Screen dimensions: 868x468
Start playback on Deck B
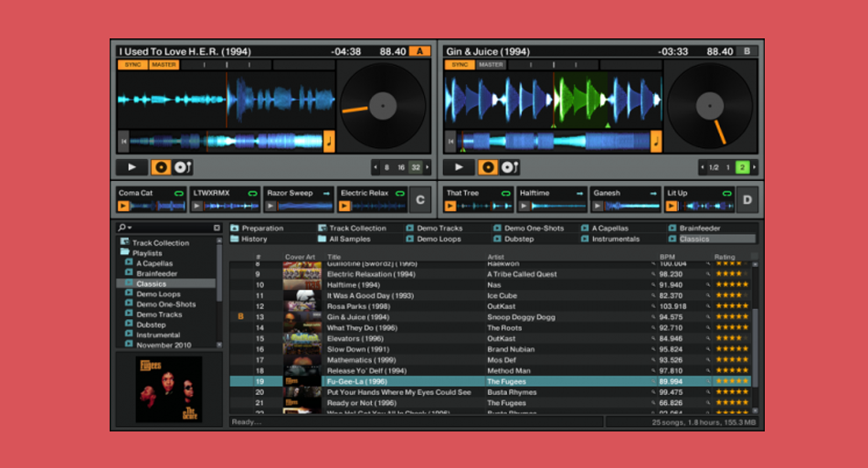point(459,166)
